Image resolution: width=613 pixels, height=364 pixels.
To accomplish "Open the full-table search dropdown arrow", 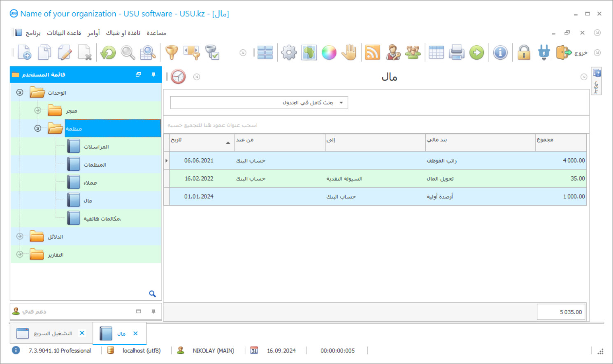I will tap(341, 102).
